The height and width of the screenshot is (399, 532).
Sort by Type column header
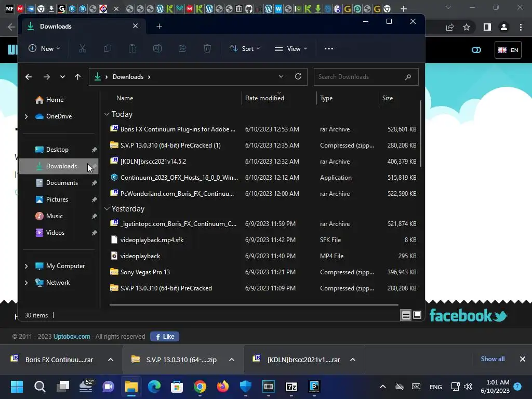point(326,98)
